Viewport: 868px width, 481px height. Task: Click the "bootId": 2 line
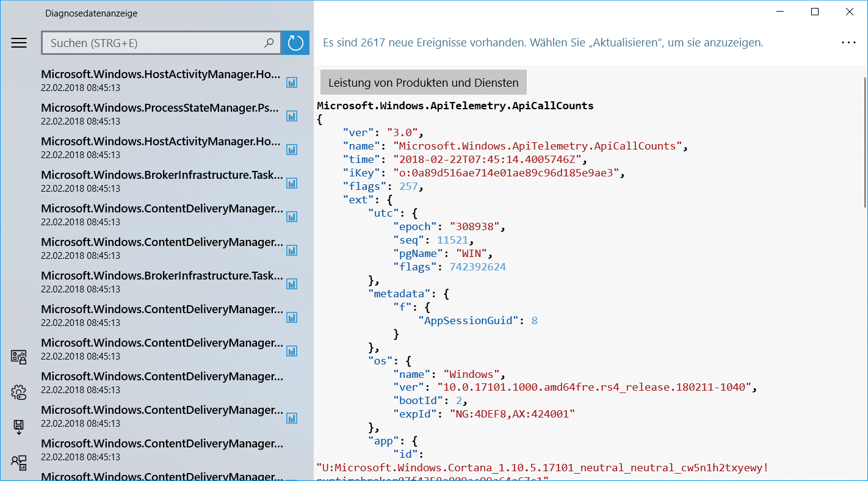coord(430,401)
